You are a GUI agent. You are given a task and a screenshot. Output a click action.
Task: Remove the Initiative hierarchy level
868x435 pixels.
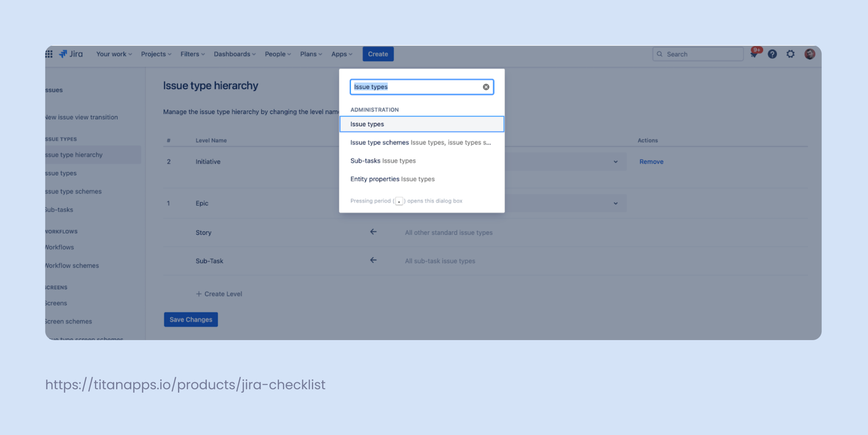(x=651, y=161)
